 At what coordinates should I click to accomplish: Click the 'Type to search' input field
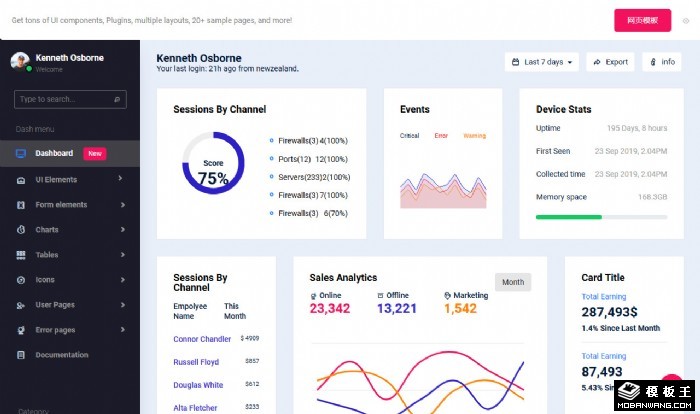pos(64,99)
